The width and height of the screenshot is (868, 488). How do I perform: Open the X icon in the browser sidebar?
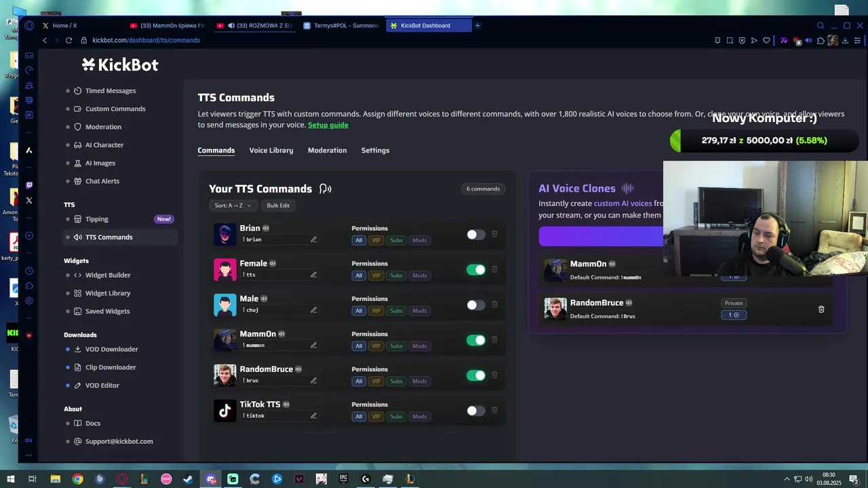28,201
